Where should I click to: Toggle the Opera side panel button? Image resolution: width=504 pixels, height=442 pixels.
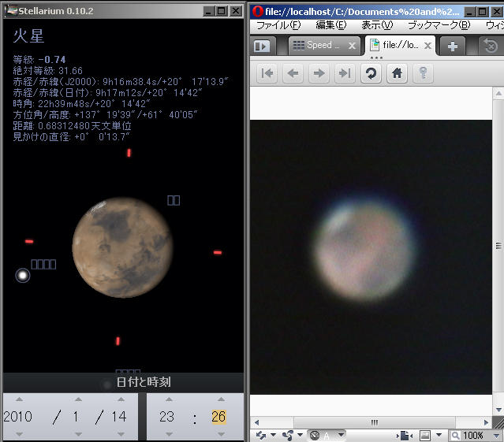(x=262, y=46)
